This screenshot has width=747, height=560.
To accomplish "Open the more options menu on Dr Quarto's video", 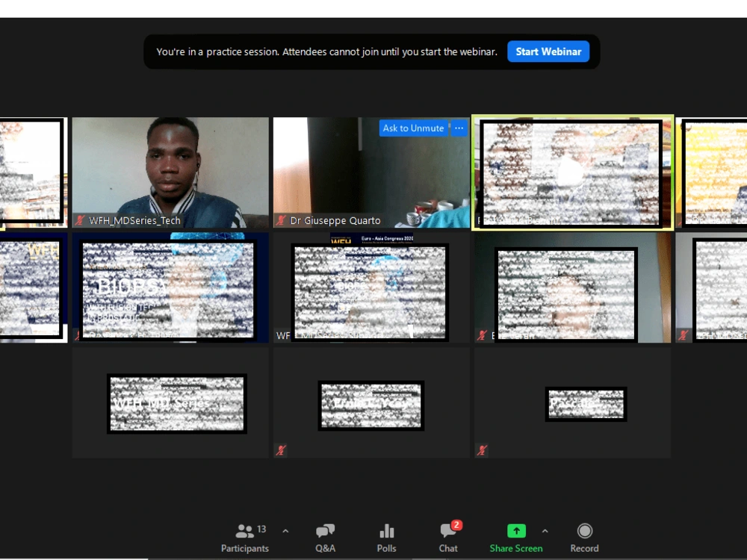I will (x=459, y=128).
